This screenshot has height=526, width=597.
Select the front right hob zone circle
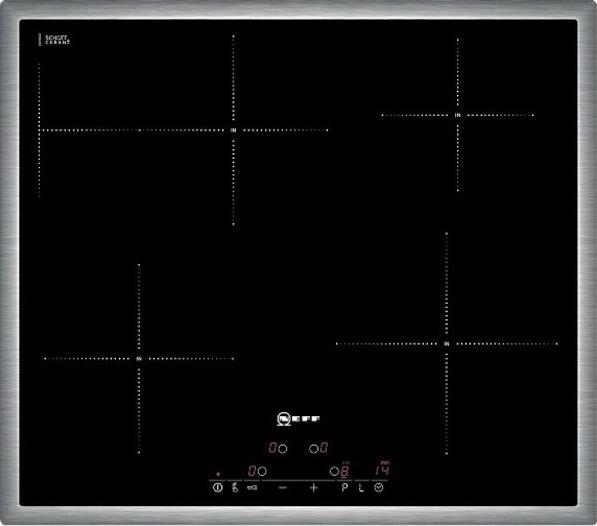click(334, 471)
